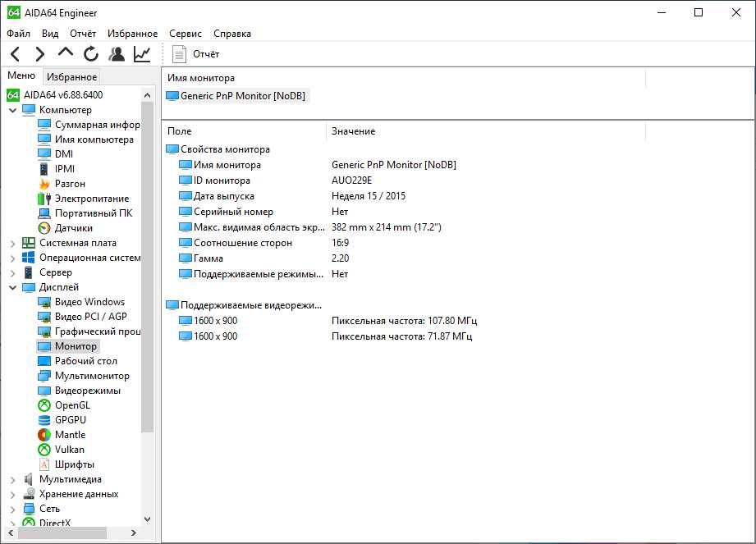Image resolution: width=756 pixels, height=544 pixels.
Task: Select Видеорежимы in the tree
Action: point(88,391)
